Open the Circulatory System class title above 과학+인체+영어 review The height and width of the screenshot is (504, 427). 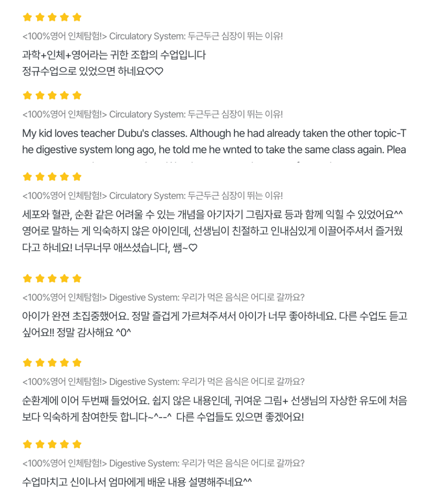[x=153, y=36]
